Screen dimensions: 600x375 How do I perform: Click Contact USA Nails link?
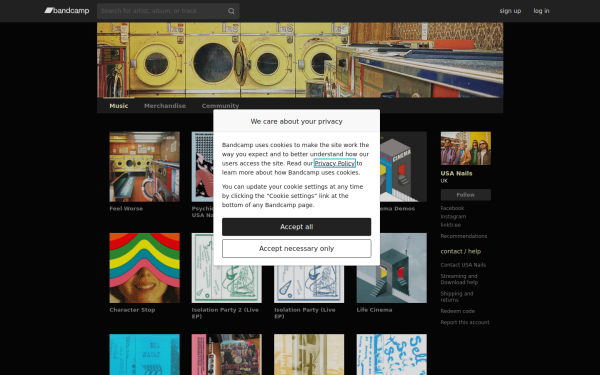[463, 265]
